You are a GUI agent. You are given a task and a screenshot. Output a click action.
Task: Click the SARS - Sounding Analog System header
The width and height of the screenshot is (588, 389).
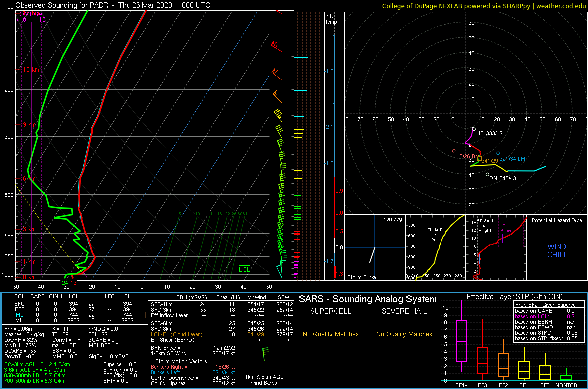pyautogui.click(x=368, y=299)
